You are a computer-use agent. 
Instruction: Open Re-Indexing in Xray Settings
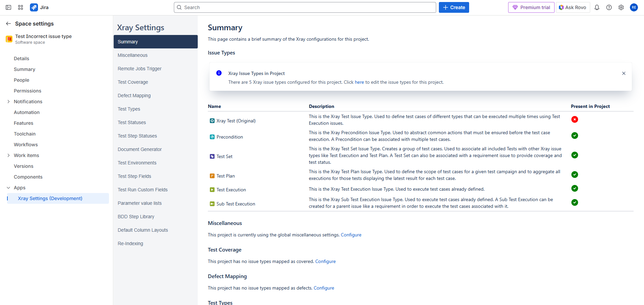[130, 243]
